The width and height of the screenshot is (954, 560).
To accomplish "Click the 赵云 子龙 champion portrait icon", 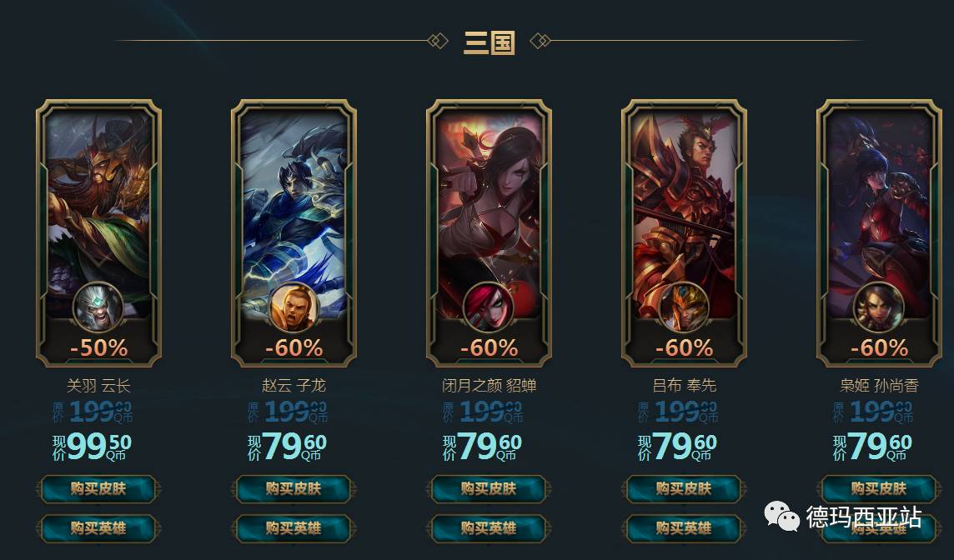I will point(294,307).
